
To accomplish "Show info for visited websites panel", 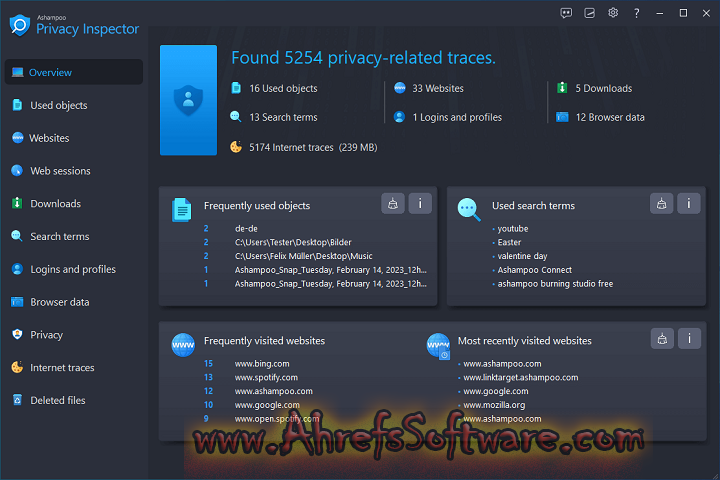I will (688, 338).
